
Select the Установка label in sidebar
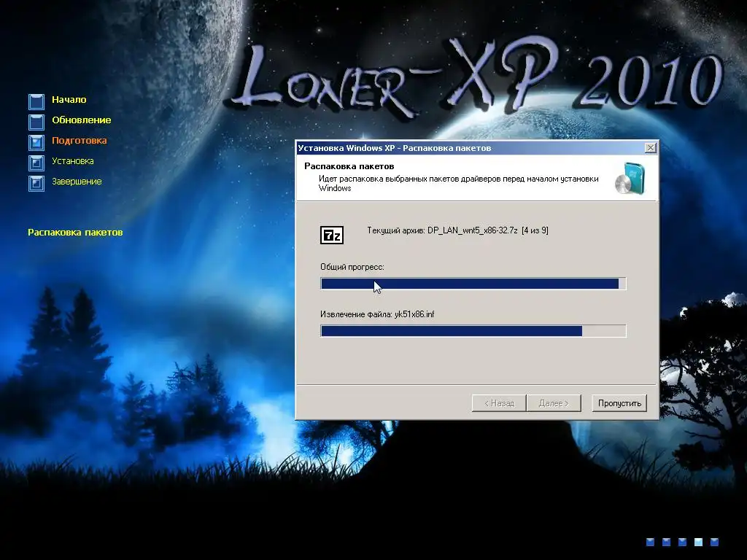pyautogui.click(x=72, y=161)
